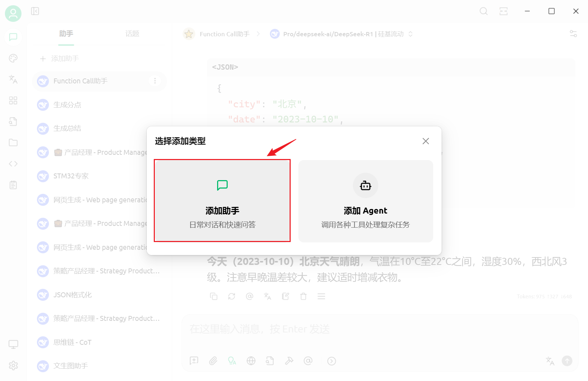This screenshot has height=381, width=588.
Task: Open the Function Call助手 options menu
Action: coord(155,81)
